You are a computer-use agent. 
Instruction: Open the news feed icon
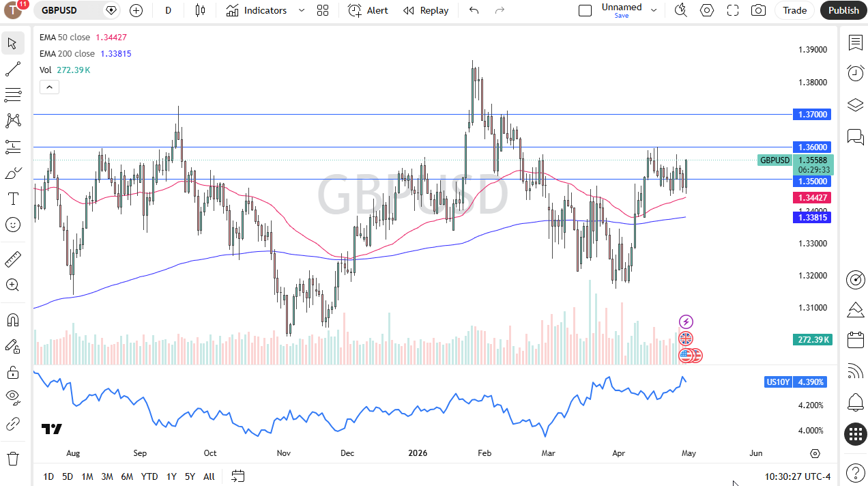pyautogui.click(x=855, y=371)
